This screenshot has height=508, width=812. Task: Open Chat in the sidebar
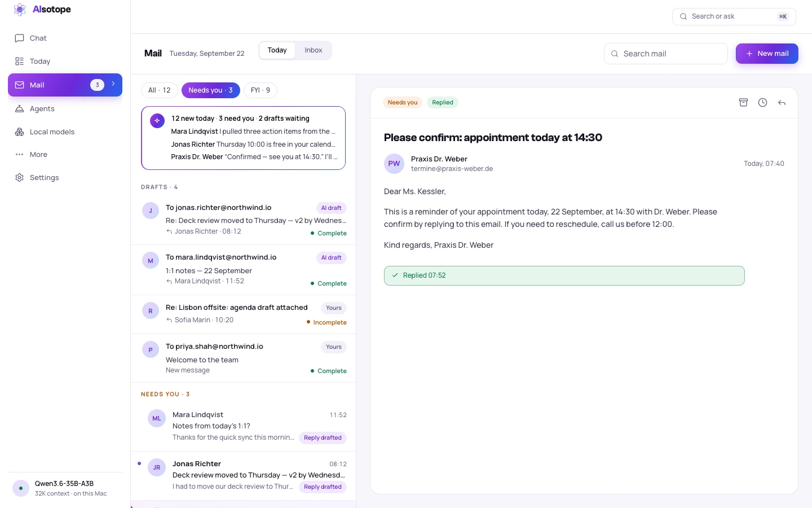[65, 38]
